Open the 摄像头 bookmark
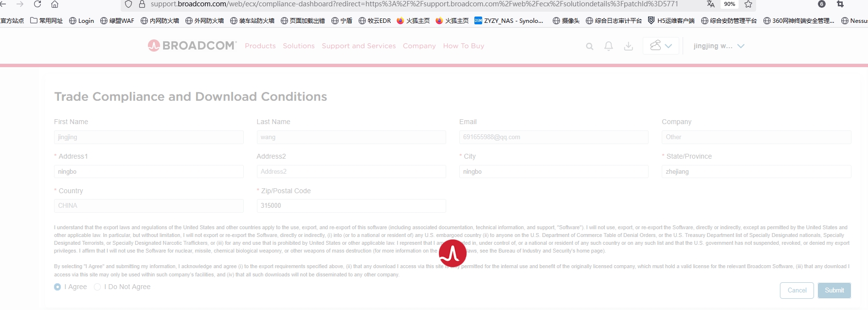This screenshot has height=310, width=868. [566, 20]
